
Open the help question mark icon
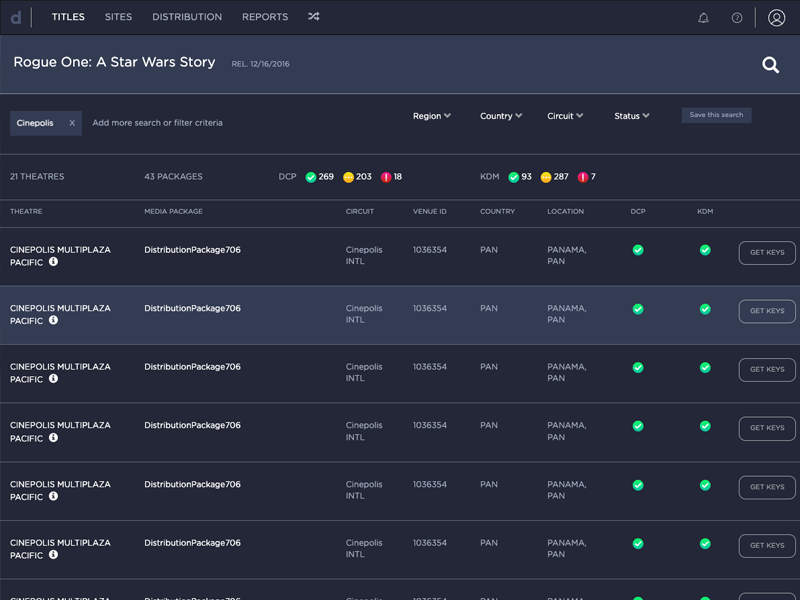coord(737,18)
